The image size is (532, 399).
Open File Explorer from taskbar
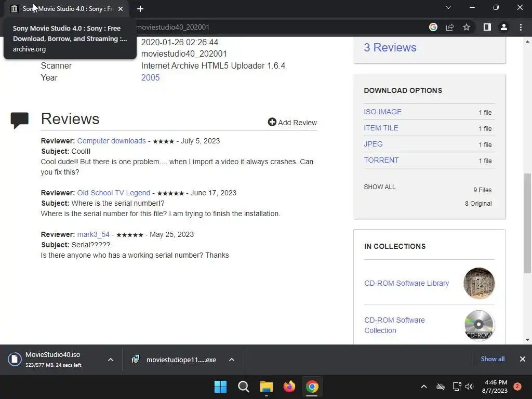coord(267,387)
